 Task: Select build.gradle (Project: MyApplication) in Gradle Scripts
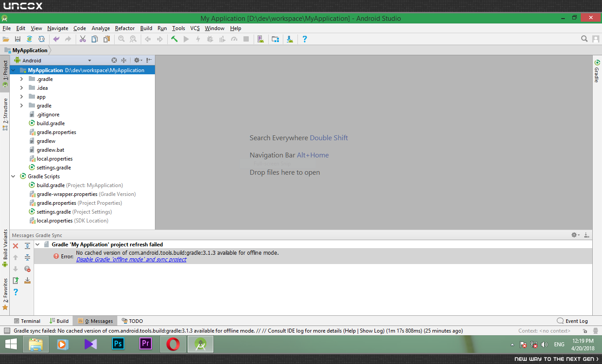(76, 185)
